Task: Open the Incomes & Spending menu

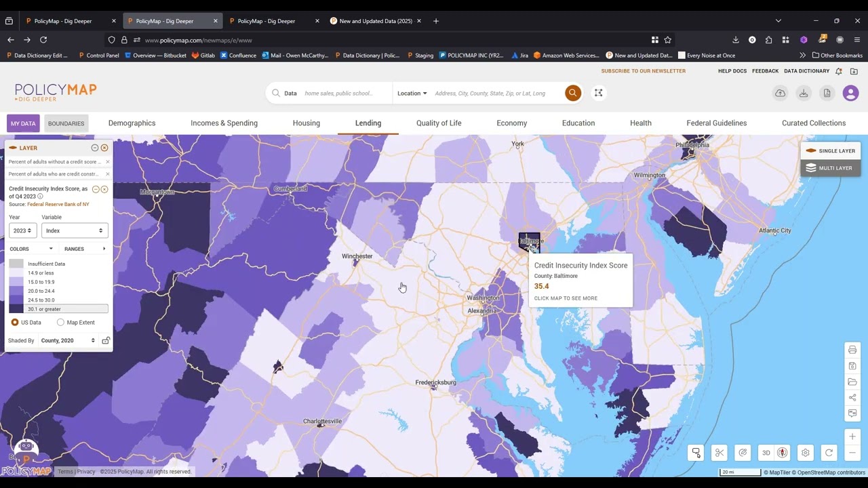Action: pyautogui.click(x=224, y=123)
